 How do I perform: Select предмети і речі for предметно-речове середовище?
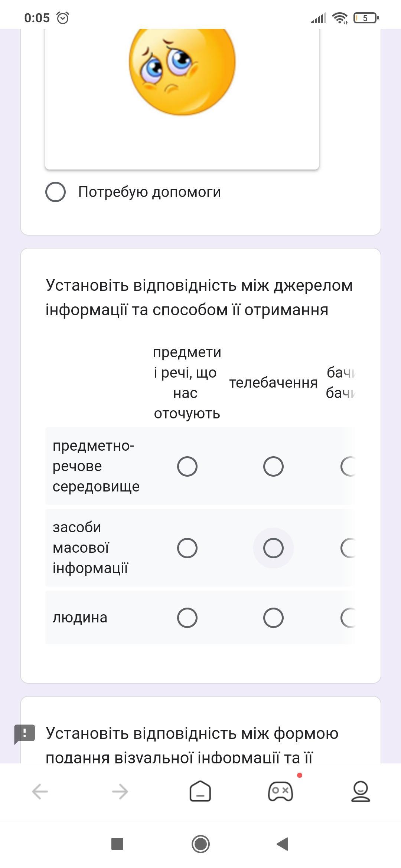187,466
